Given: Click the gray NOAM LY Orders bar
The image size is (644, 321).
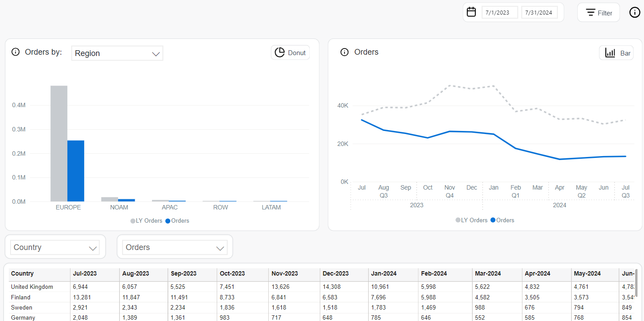Looking at the screenshot, I should (x=110, y=199).
